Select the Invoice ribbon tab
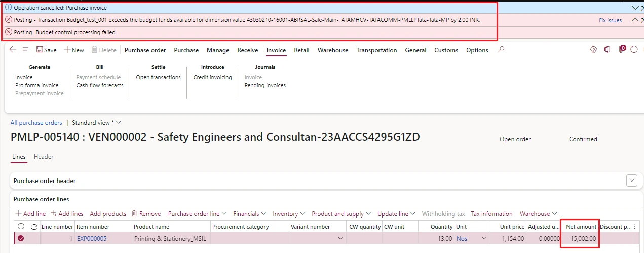Viewport: 644px width, 253px height. click(276, 50)
